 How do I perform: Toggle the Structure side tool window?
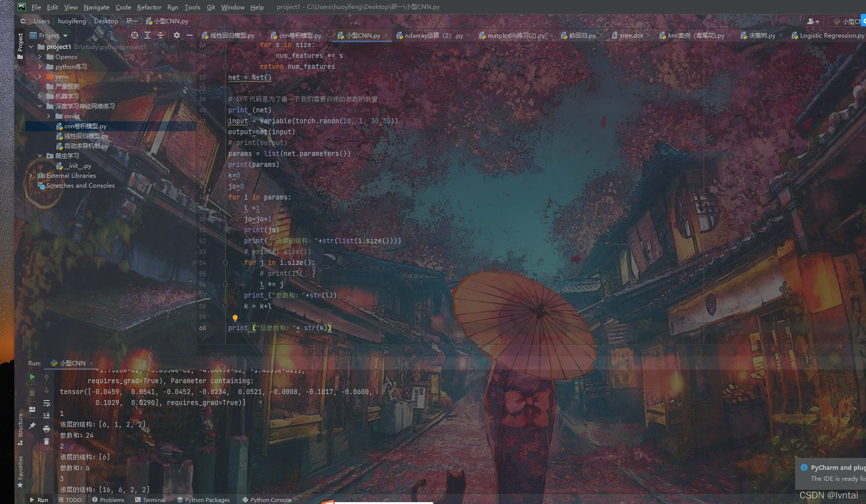click(20, 429)
